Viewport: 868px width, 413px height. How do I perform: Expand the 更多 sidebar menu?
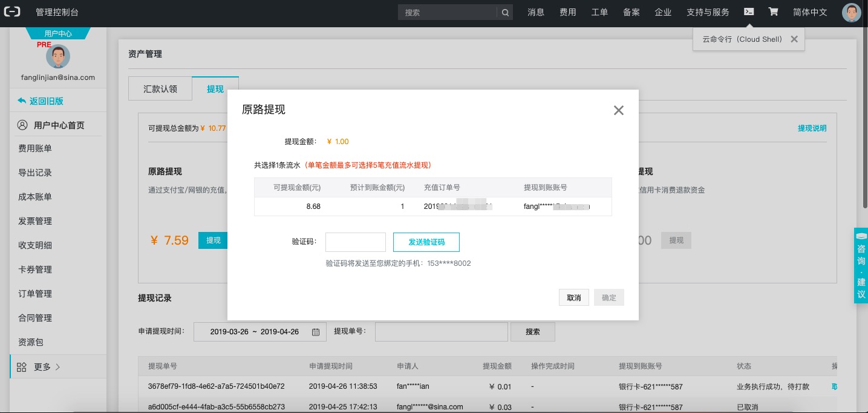58,367
